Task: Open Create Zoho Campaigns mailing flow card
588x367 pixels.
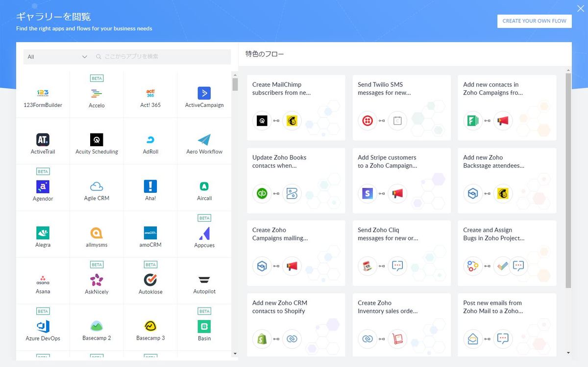Action: click(296, 253)
